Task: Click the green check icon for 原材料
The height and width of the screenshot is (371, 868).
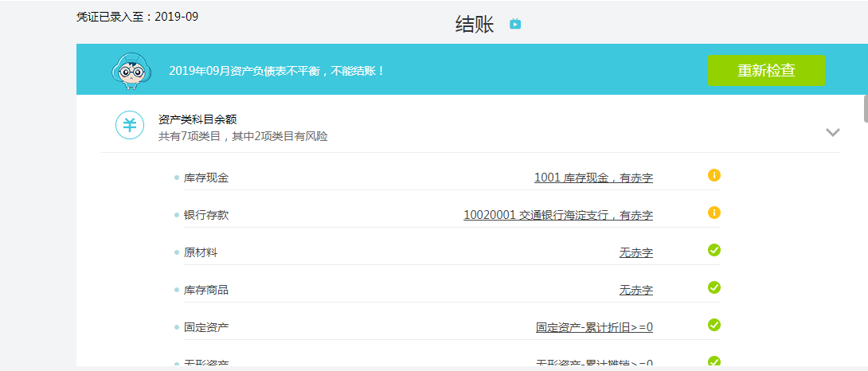Action: click(x=714, y=250)
